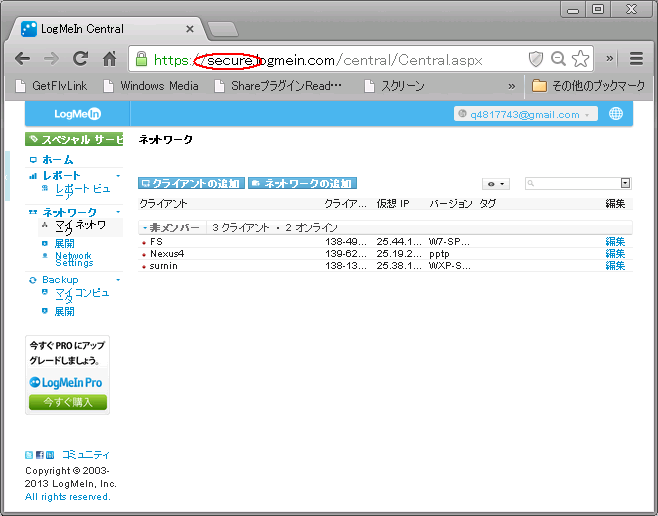Open the レポート sidebar section

pyautogui.click(x=61, y=175)
